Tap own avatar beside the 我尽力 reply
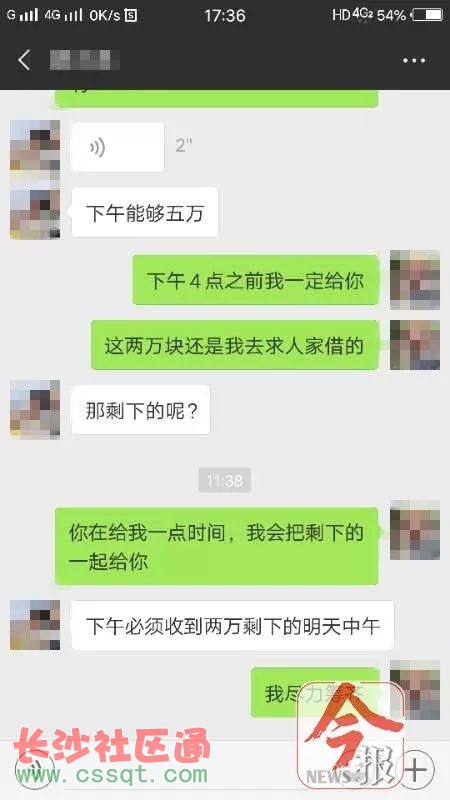 [415, 690]
